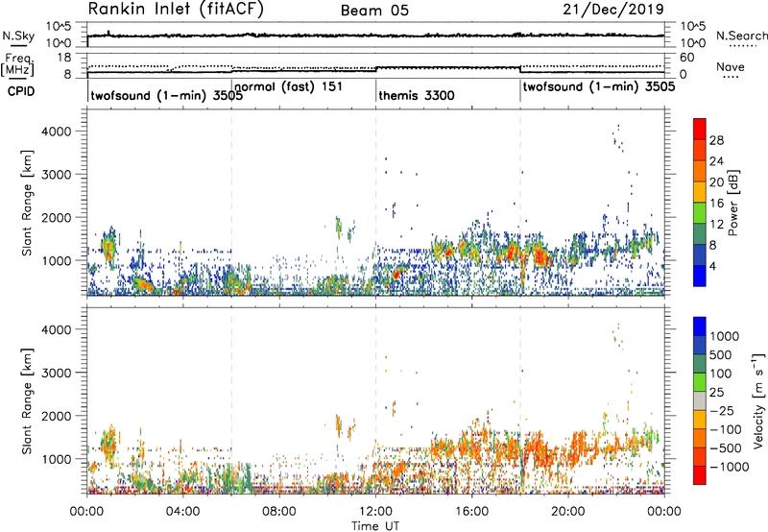Click the 'themis 3300' mode label
The height and width of the screenshot is (532, 768).
(x=417, y=95)
